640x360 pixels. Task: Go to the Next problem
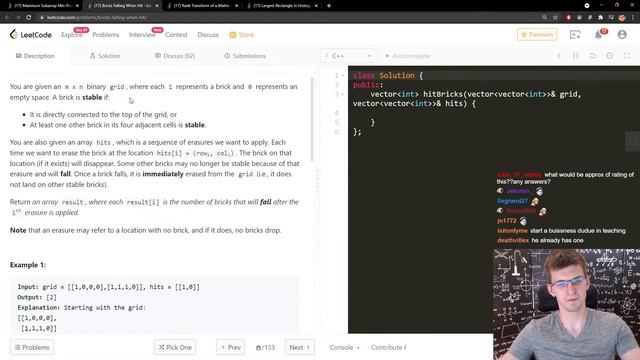point(300,347)
